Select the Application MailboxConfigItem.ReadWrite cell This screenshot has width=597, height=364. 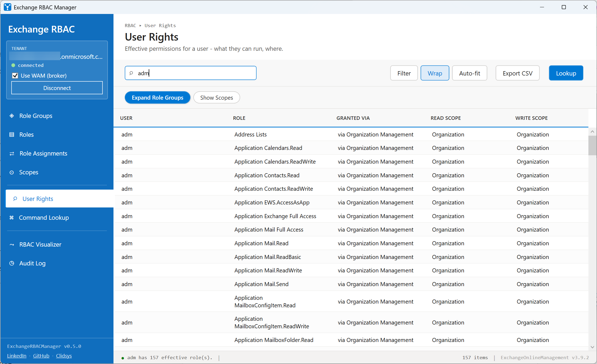pyautogui.click(x=272, y=322)
